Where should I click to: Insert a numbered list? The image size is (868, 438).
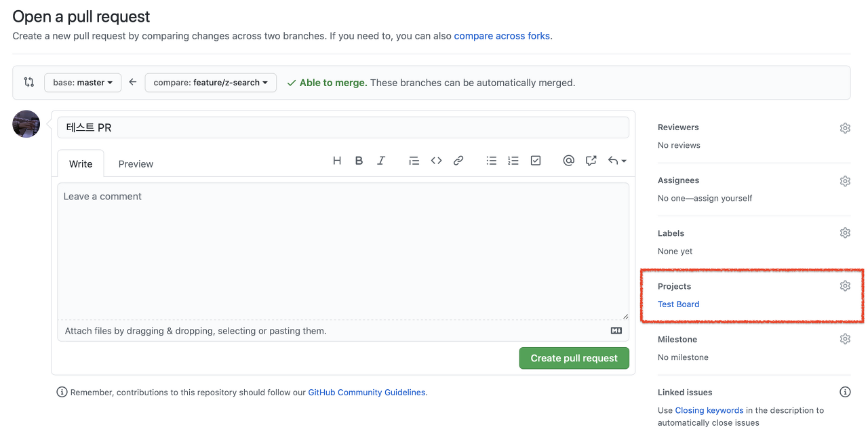pyautogui.click(x=513, y=160)
